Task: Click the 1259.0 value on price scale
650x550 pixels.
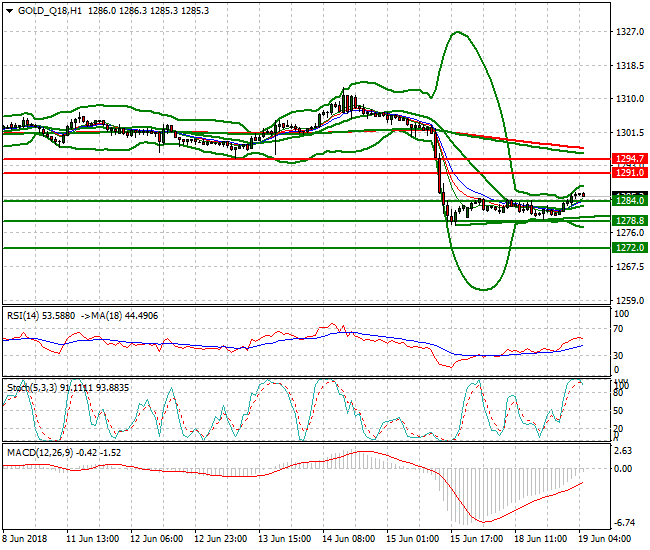Action: tap(628, 301)
